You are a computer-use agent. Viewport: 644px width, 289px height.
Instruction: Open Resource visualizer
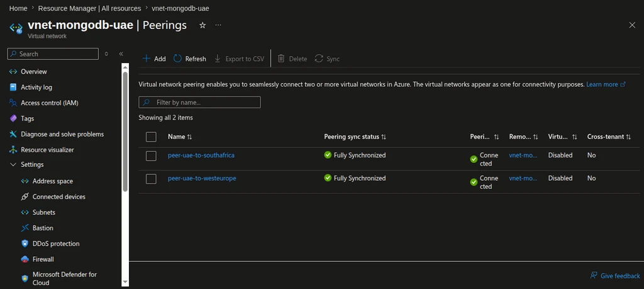click(47, 150)
